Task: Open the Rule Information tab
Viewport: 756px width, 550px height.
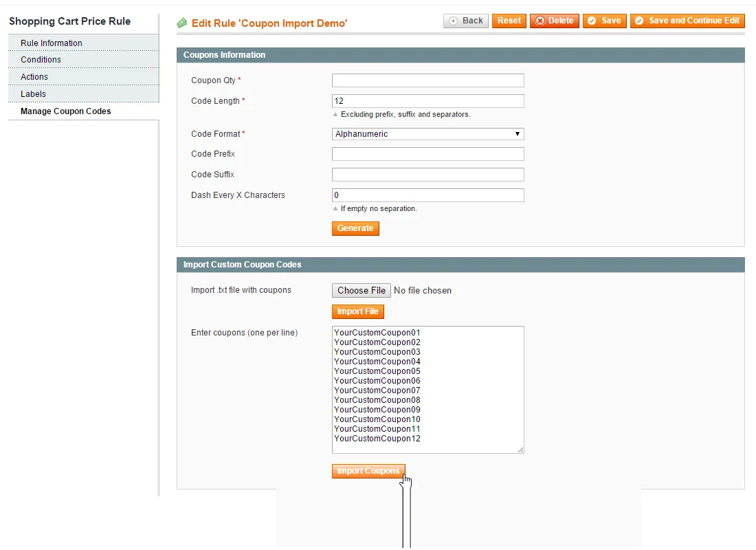Action: pyautogui.click(x=83, y=43)
